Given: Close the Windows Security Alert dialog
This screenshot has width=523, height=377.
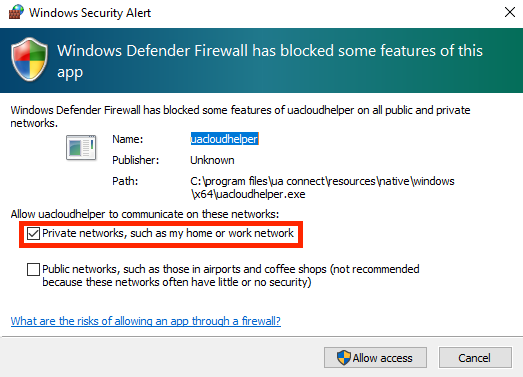Looking at the screenshot, I should click(510, 12).
